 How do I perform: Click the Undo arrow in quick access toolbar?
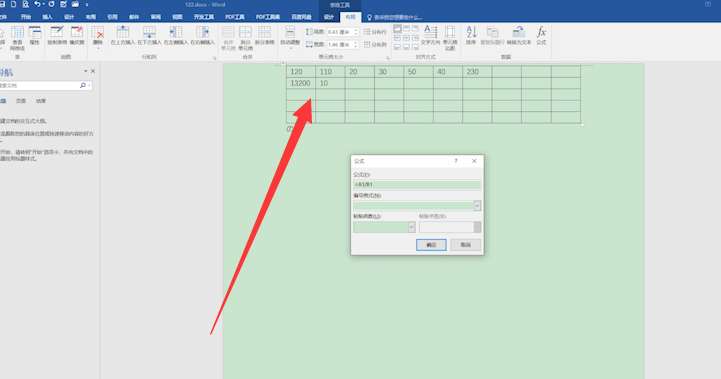coord(38,4)
